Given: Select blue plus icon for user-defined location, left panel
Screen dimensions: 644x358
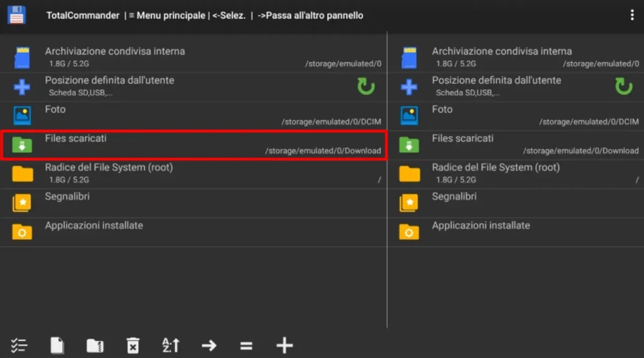Looking at the screenshot, I should click(22, 87).
